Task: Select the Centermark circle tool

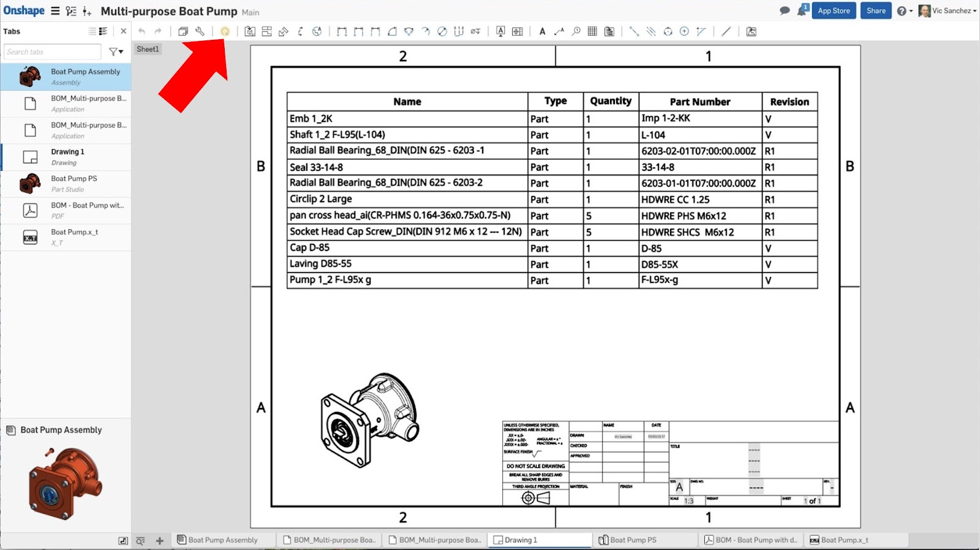Action: pos(684,31)
